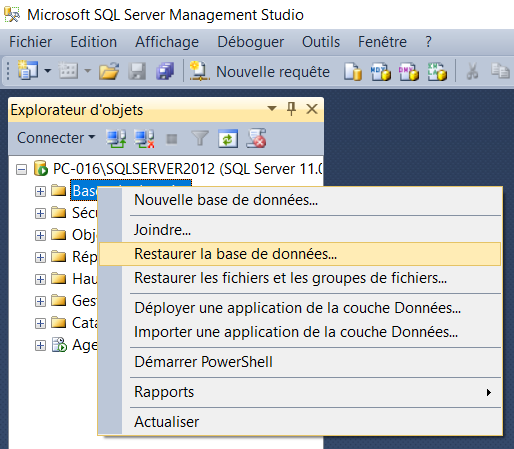Click the Obj… folder icon

point(59,234)
